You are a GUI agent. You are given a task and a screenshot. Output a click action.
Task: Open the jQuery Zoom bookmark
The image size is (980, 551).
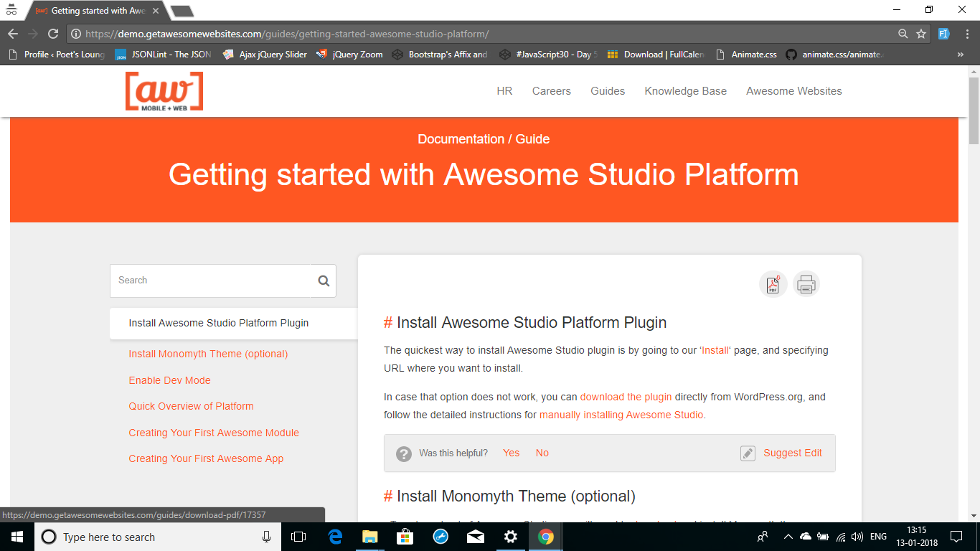point(349,54)
